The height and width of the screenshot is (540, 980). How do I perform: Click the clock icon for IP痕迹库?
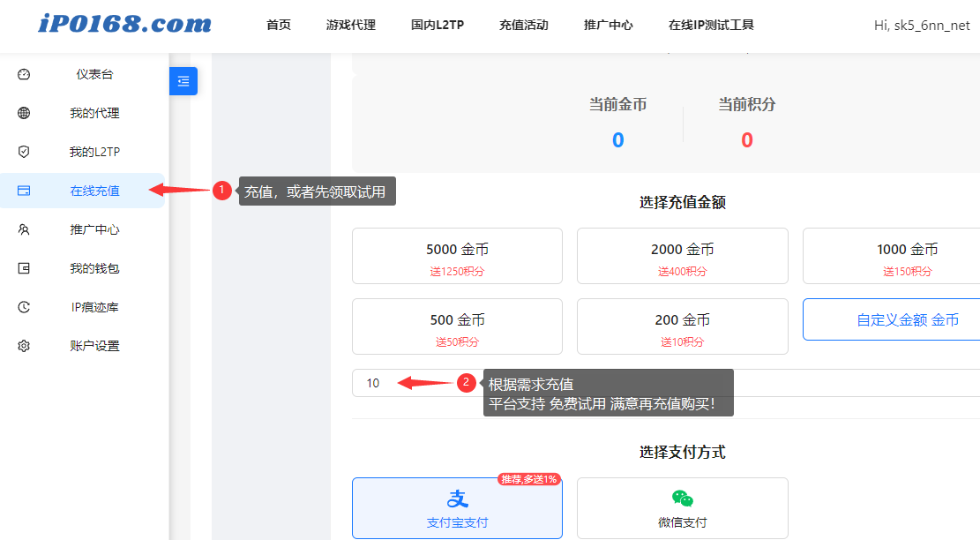24,307
